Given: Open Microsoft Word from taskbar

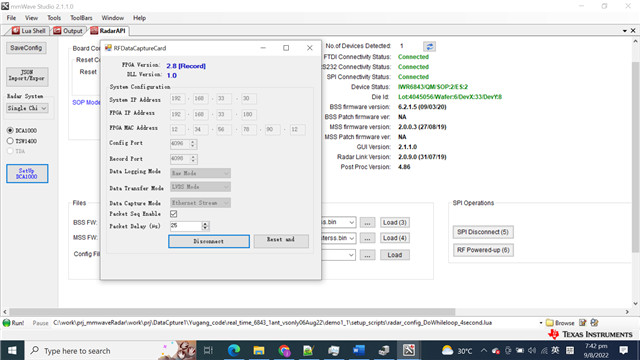Looking at the screenshot, I should click(359, 350).
